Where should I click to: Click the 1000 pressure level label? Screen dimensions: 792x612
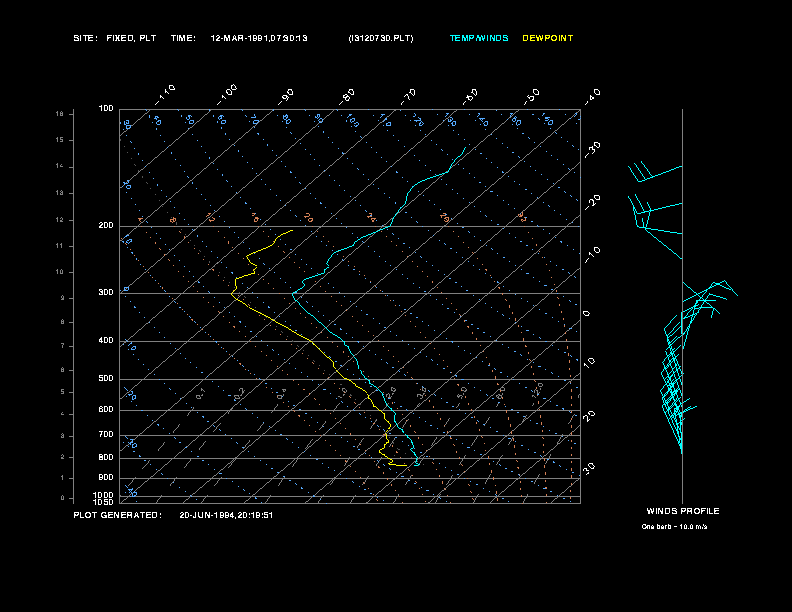click(104, 495)
